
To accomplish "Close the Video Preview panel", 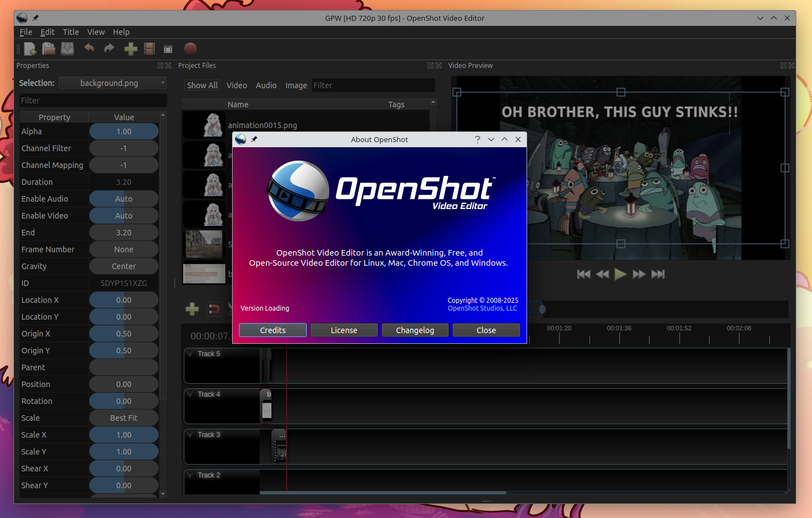I will 791,66.
